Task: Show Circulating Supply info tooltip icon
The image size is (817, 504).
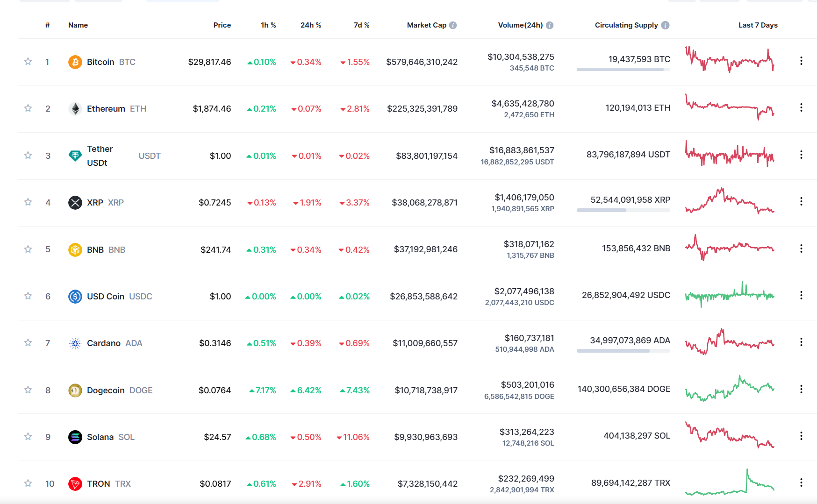Action: coord(665,25)
